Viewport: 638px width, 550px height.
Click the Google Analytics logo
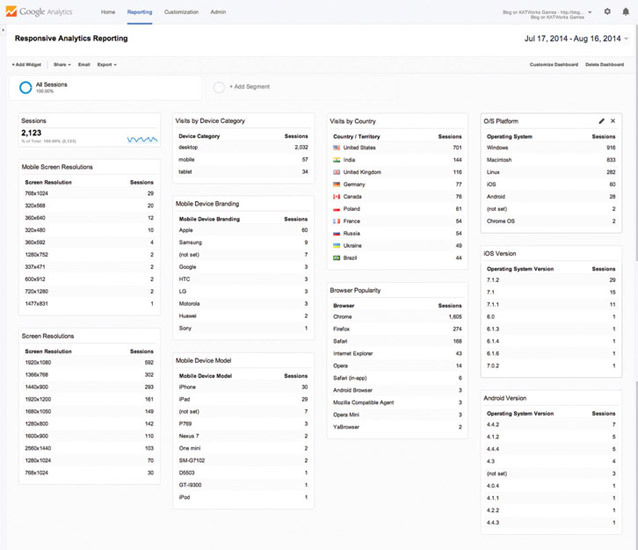click(47, 11)
